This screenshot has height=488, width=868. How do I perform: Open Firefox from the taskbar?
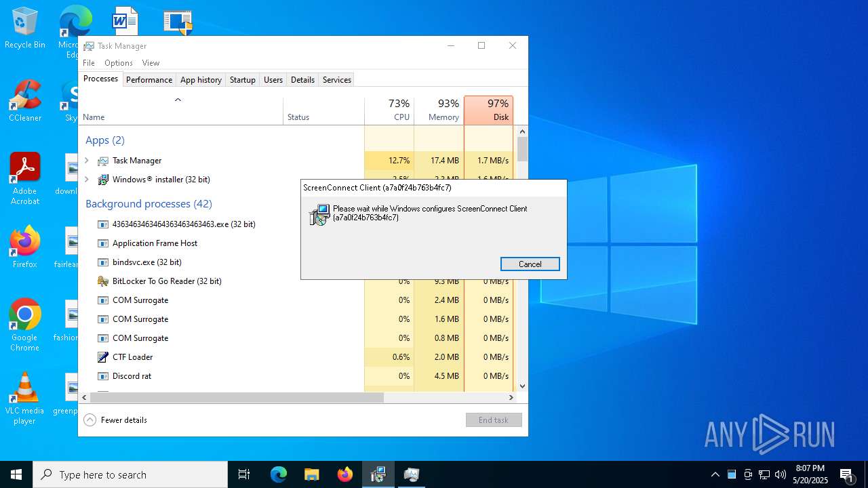(345, 474)
